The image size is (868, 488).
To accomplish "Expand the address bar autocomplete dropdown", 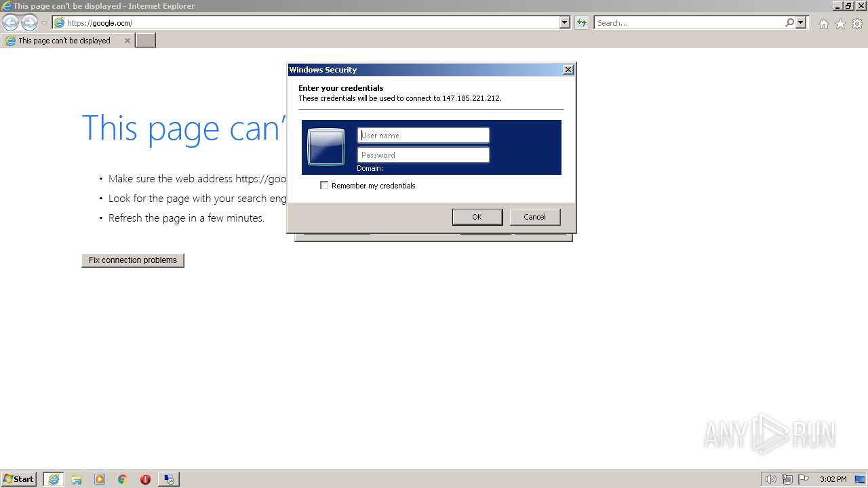I will coord(565,22).
